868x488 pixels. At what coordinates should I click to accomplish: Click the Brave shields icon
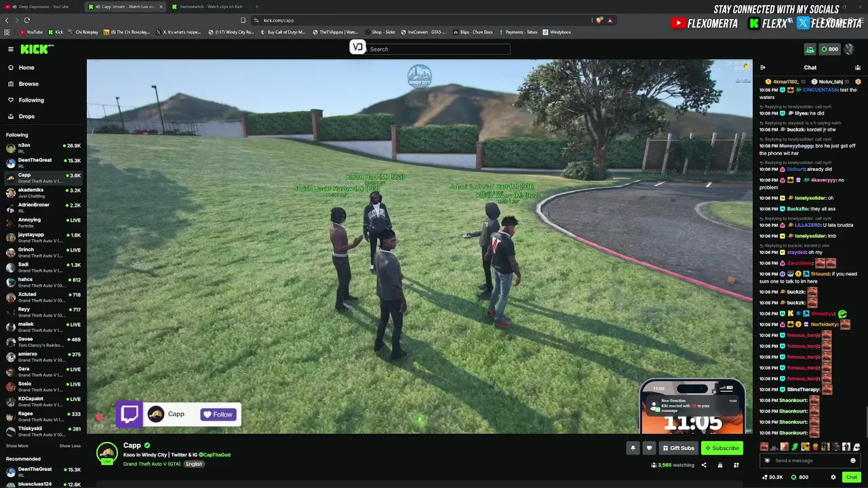(599, 20)
